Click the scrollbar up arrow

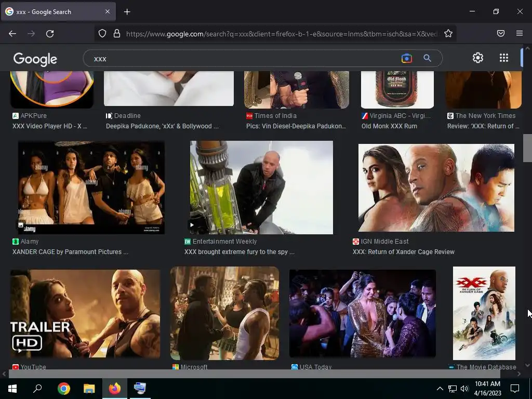pos(527,48)
